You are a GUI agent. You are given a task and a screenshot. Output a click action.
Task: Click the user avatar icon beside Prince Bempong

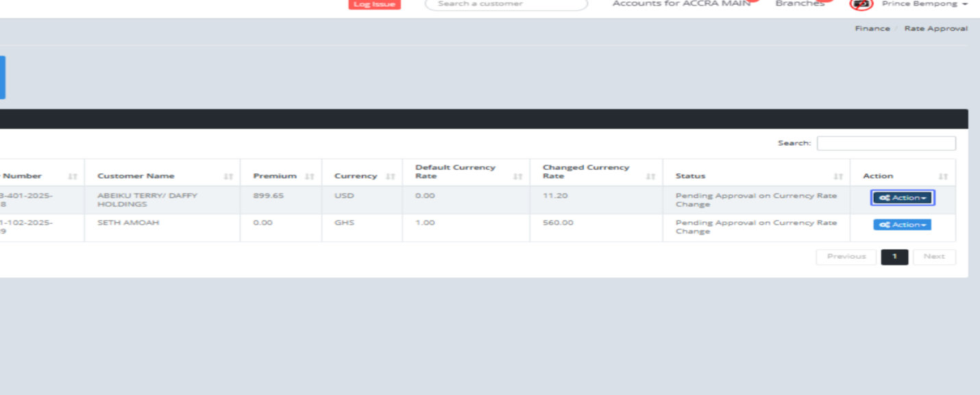click(x=861, y=4)
